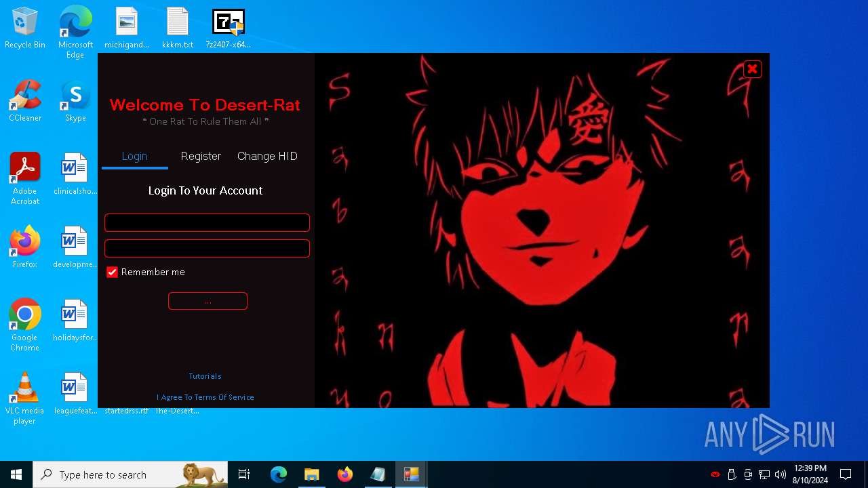Select the clinicalsho Word document icon
Image resolution: width=868 pixels, height=488 pixels.
pyautogui.click(x=75, y=175)
